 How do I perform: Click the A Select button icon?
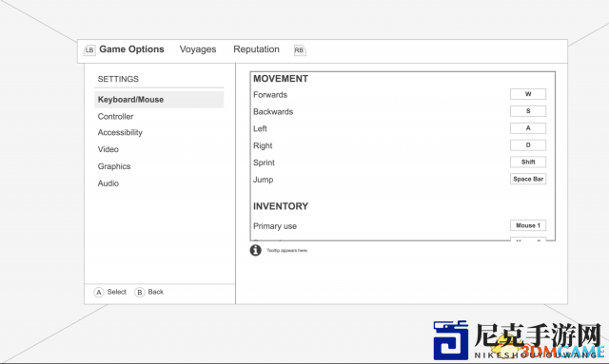[99, 292]
